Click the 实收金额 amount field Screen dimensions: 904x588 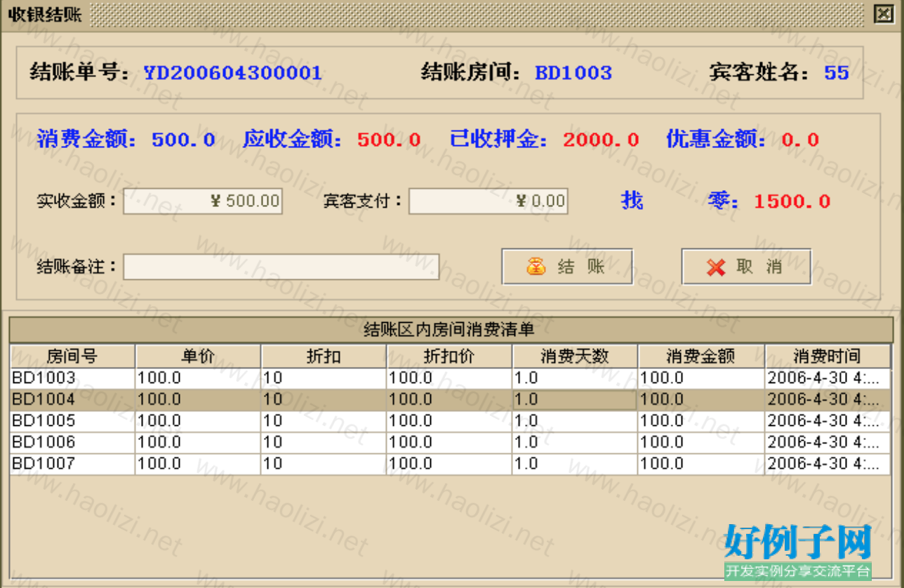coord(203,201)
